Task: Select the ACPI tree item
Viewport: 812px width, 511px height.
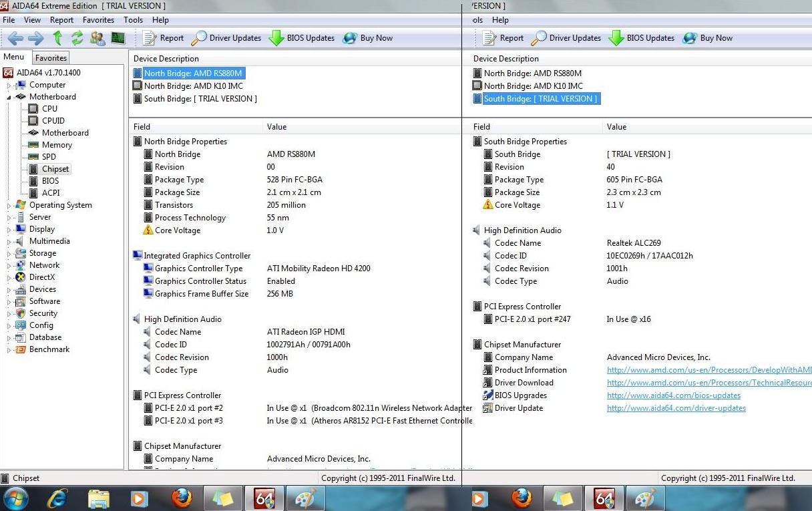Action: (50, 193)
